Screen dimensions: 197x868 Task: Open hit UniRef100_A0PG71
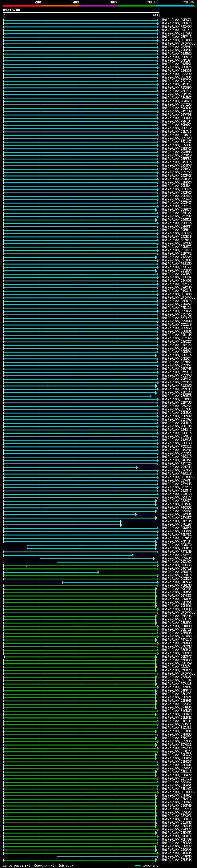click(177, 20)
